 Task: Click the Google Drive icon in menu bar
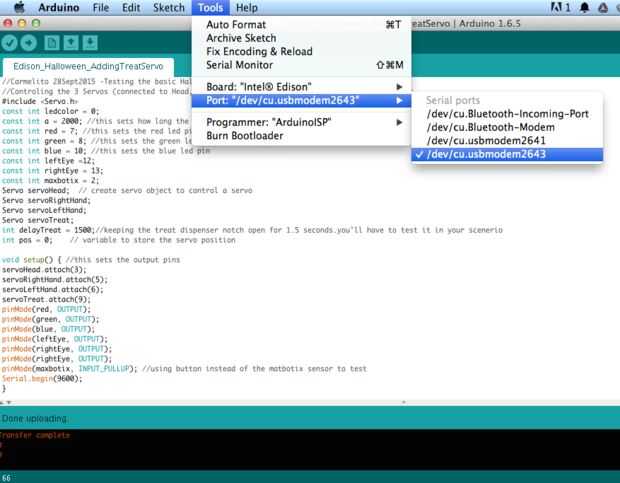603,8
